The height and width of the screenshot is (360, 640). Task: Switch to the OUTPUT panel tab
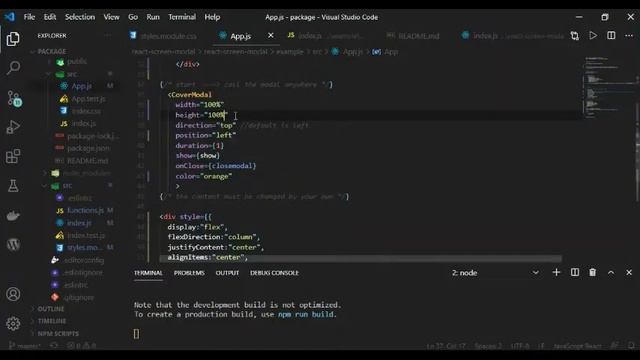(x=227, y=273)
